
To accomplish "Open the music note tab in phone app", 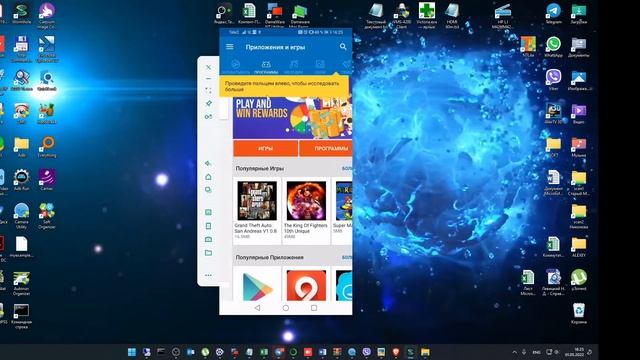I will click(293, 67).
